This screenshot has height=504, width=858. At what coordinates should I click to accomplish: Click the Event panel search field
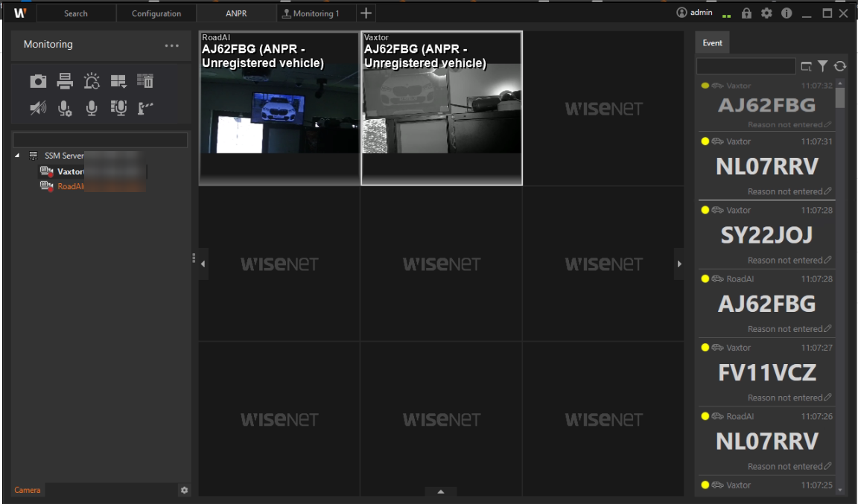[x=746, y=66]
